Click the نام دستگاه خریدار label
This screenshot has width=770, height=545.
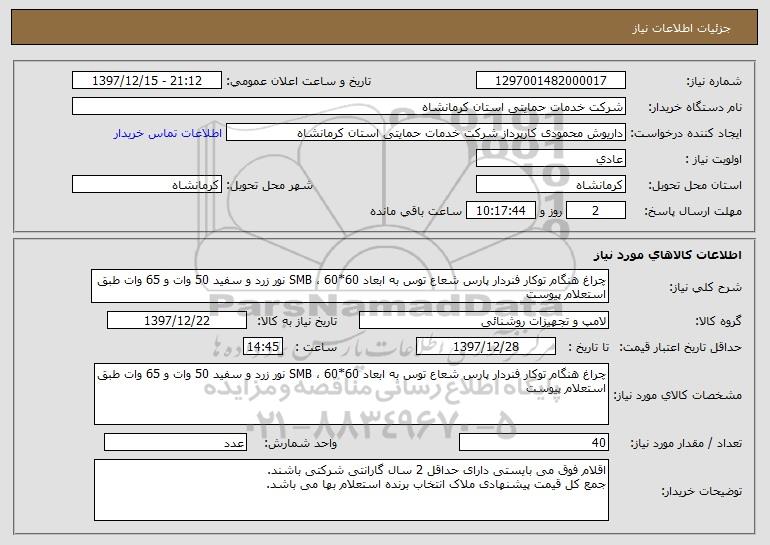click(x=695, y=107)
